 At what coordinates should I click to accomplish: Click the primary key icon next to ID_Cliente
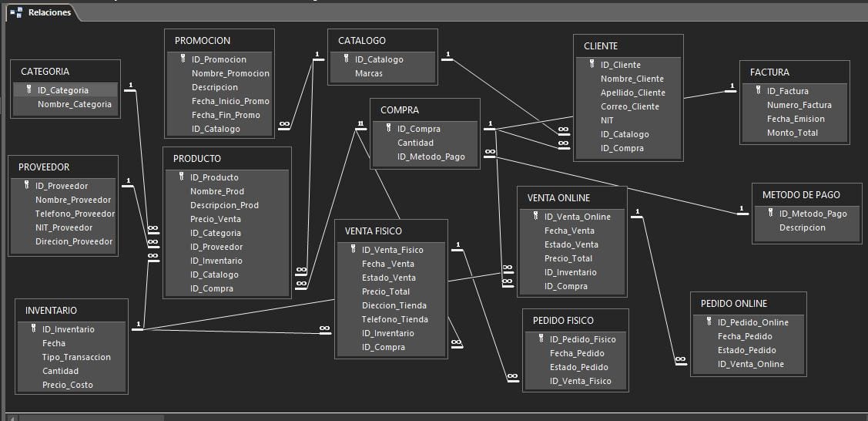pos(592,65)
